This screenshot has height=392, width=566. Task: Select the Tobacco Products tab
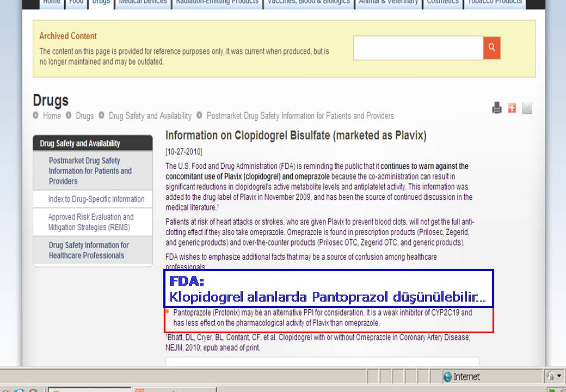click(495, 3)
